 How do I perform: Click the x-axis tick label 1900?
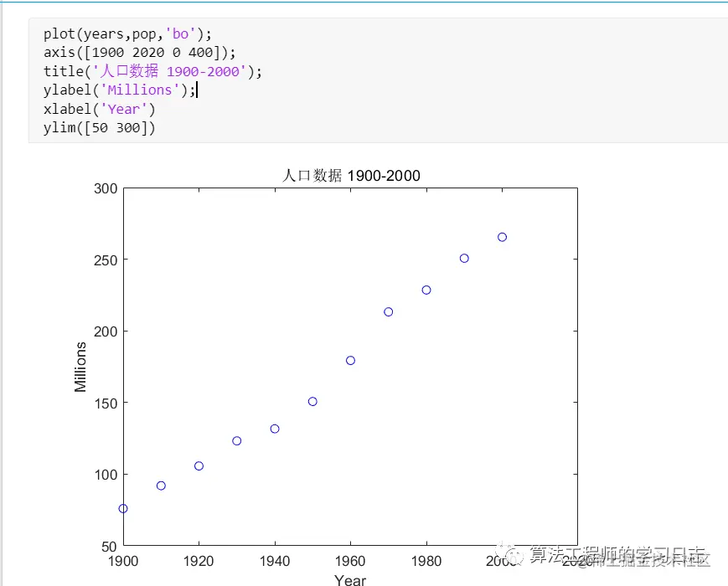[123, 561]
